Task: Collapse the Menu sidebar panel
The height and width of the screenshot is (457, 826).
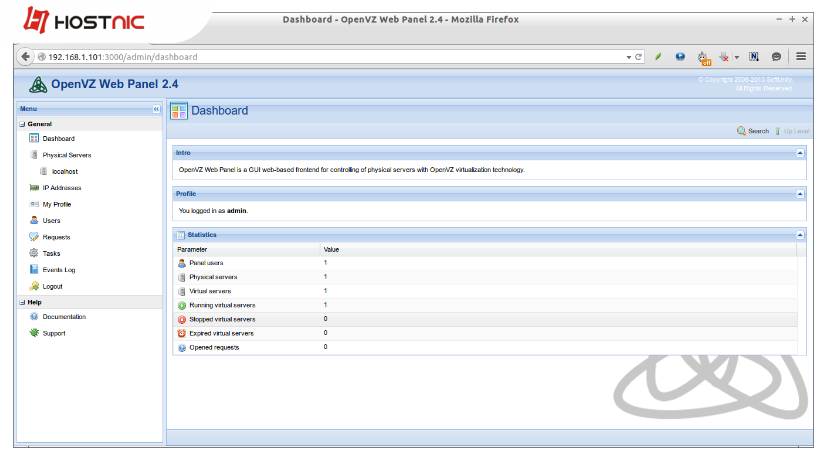Action: pyautogui.click(x=156, y=109)
